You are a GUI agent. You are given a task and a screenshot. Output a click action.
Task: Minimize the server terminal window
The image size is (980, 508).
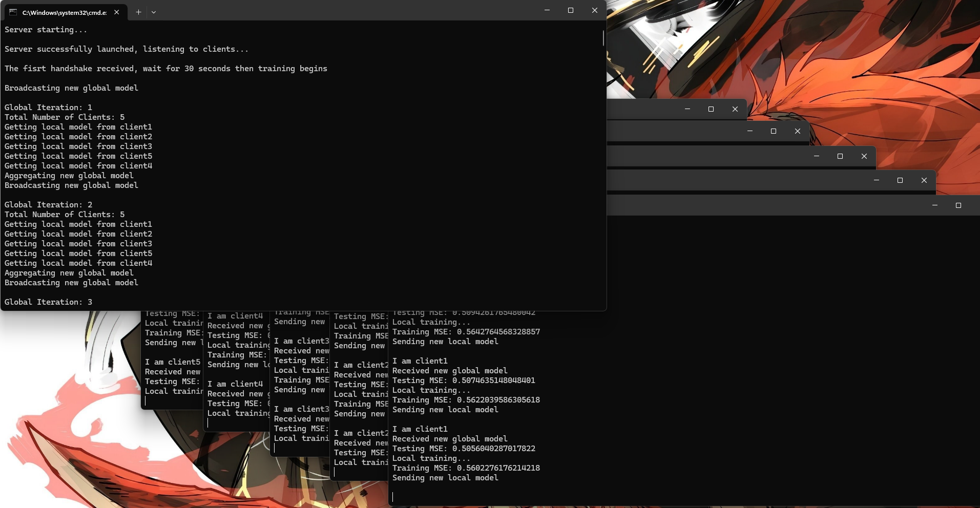(x=547, y=10)
